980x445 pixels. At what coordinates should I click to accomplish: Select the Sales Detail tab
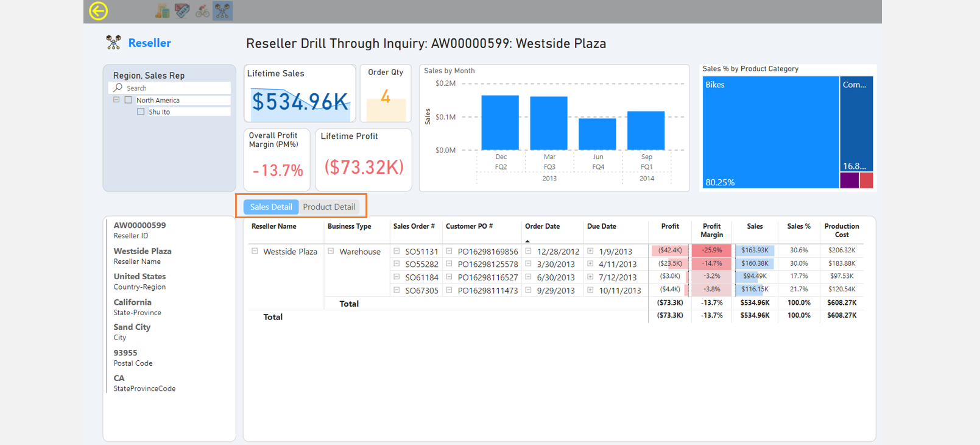click(271, 207)
